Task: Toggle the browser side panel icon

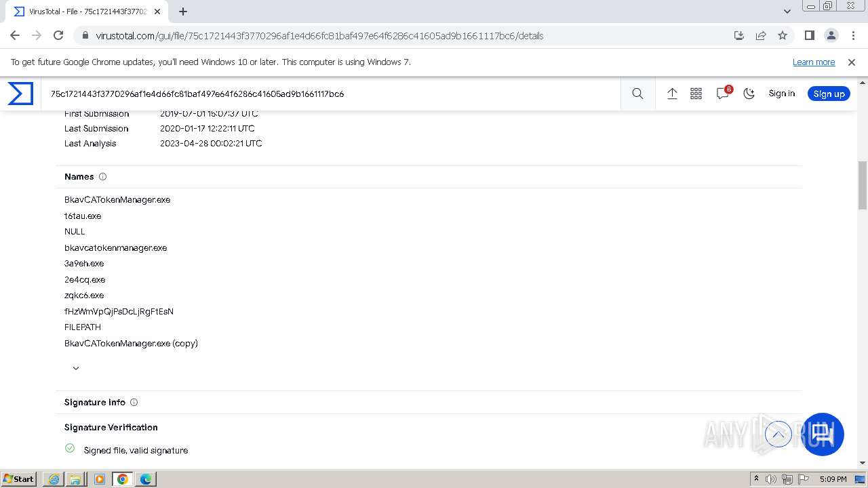Action: pos(809,35)
